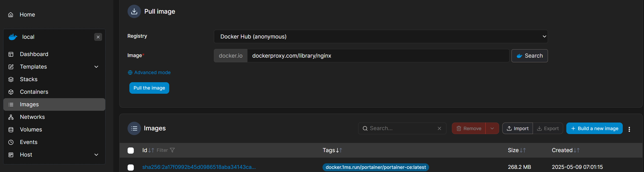Click the Dashboard layout icon

click(x=11, y=54)
